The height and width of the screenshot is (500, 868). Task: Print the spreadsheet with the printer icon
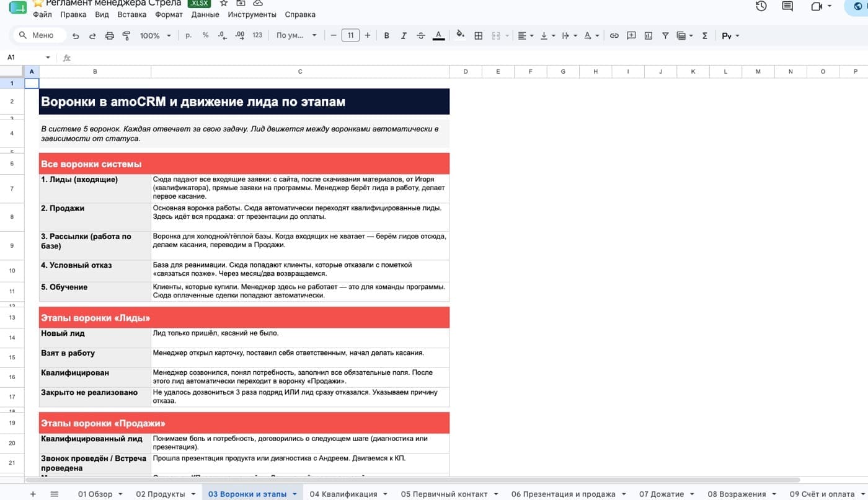[110, 36]
